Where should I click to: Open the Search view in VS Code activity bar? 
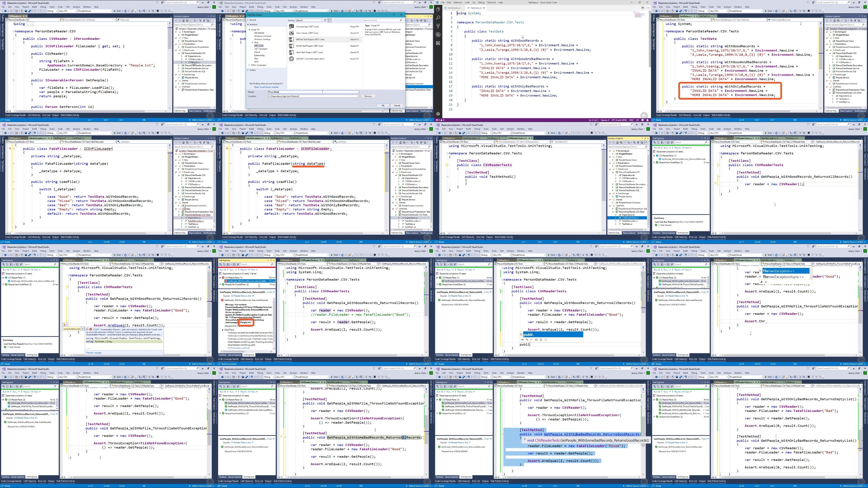[x=438, y=18]
